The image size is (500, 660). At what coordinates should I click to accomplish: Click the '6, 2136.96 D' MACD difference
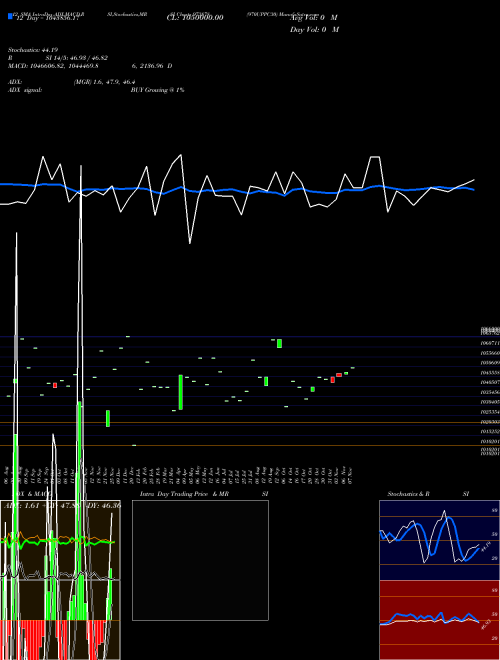click(152, 66)
